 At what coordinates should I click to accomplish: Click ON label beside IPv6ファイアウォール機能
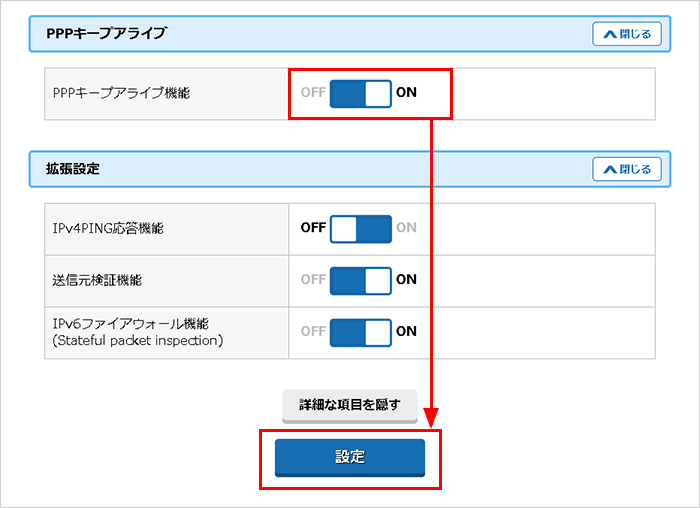406,332
